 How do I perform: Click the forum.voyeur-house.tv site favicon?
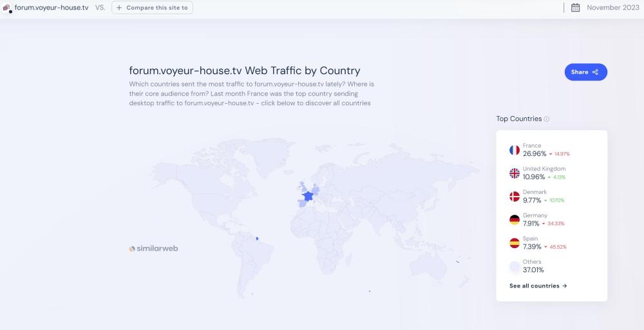pyautogui.click(x=7, y=8)
